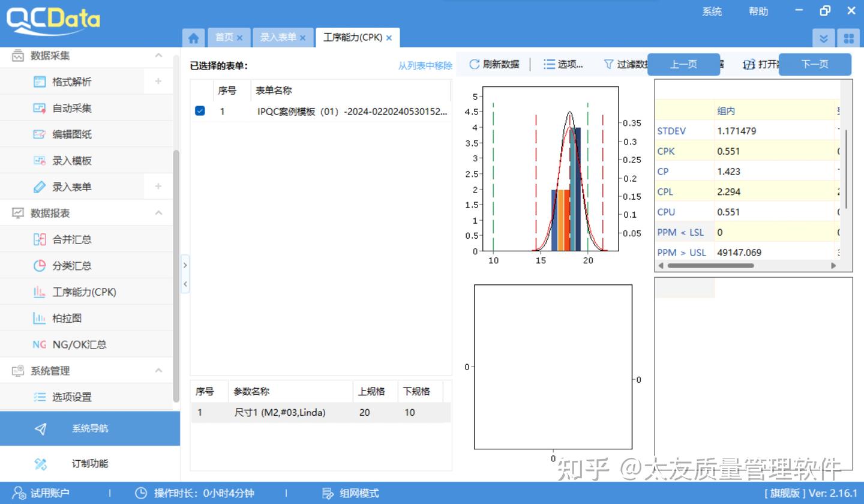This screenshot has width=864, height=504.
Task: Click the 合并汇总 icon
Action: coord(40,239)
